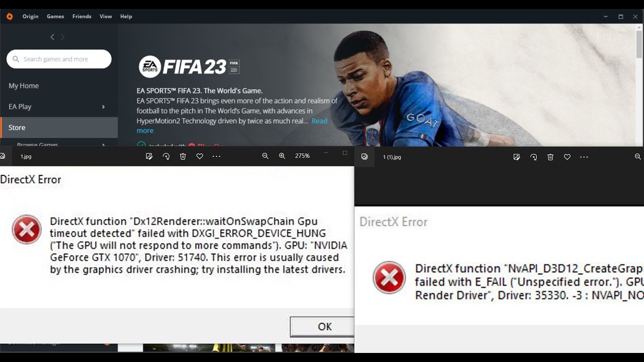Open the Origin menu
Viewport: 644px width, 362px height.
pyautogui.click(x=30, y=16)
